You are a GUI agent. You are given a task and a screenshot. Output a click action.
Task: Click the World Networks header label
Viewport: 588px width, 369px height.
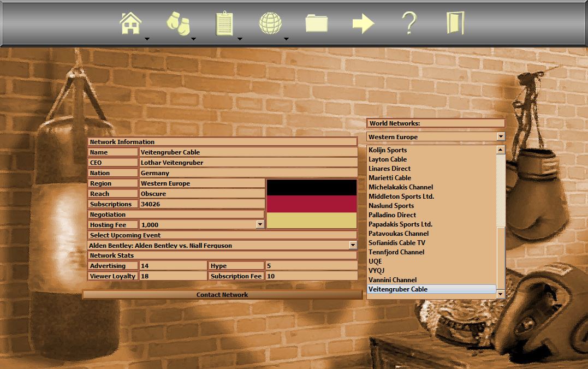(436, 123)
